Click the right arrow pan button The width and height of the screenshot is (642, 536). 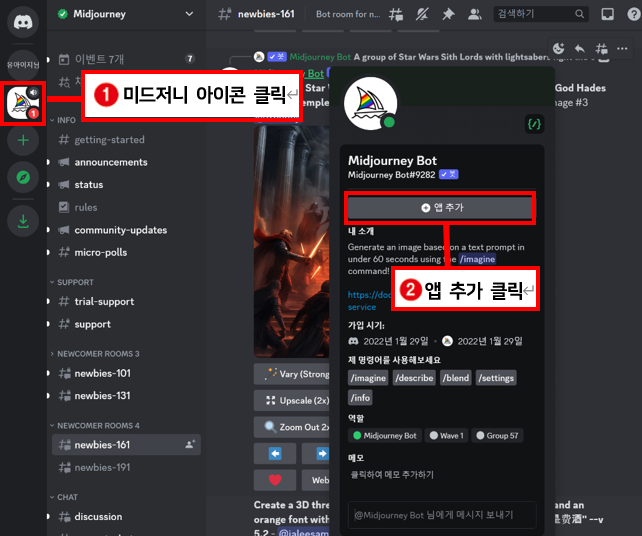(x=316, y=453)
